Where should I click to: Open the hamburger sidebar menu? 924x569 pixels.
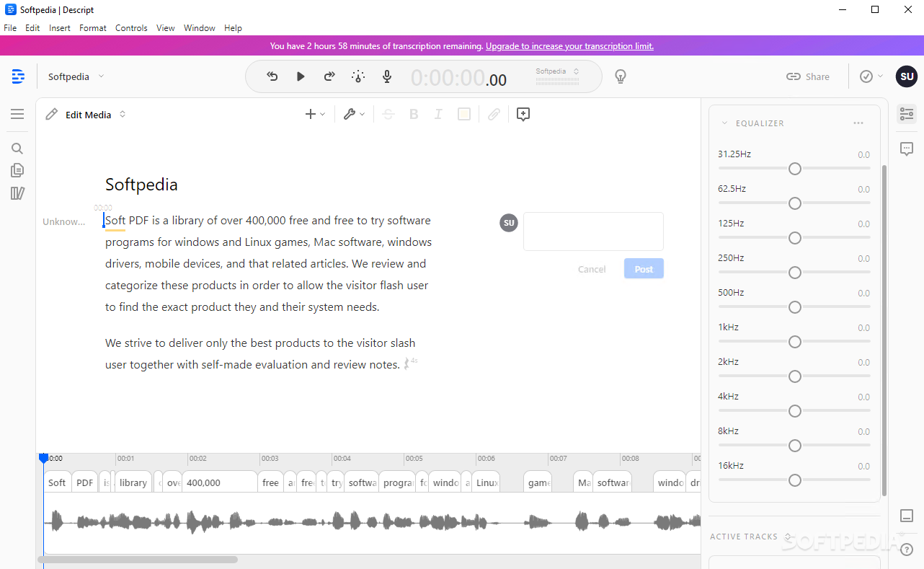click(x=17, y=114)
